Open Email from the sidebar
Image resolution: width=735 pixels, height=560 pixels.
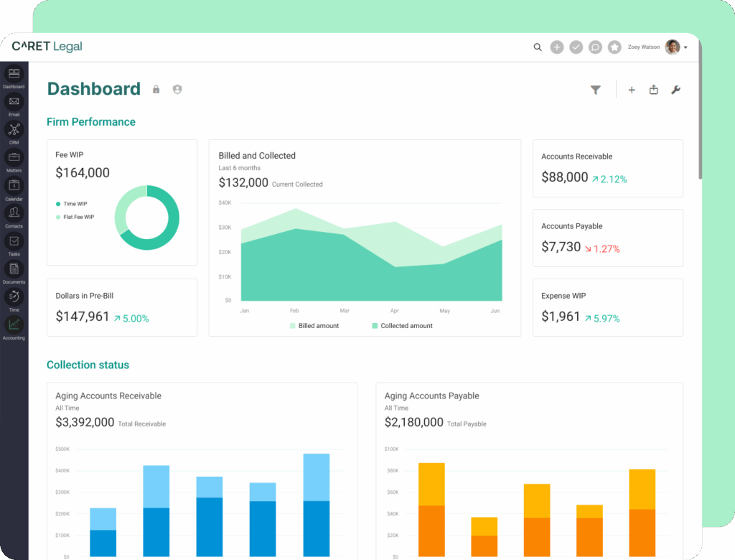(x=14, y=103)
